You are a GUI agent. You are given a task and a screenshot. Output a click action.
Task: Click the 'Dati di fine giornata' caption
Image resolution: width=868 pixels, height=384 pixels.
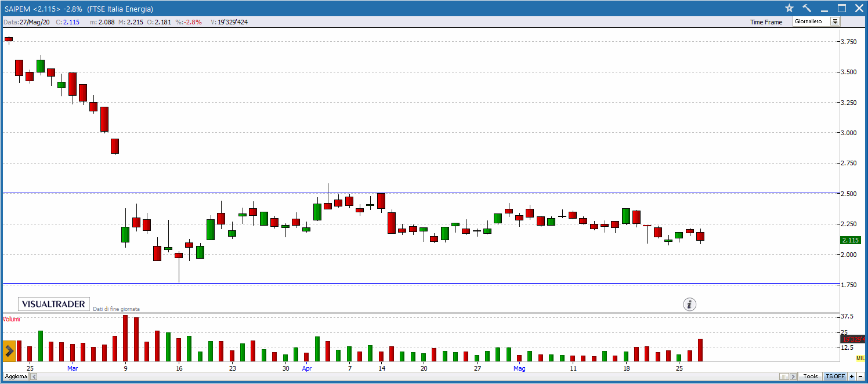116,309
